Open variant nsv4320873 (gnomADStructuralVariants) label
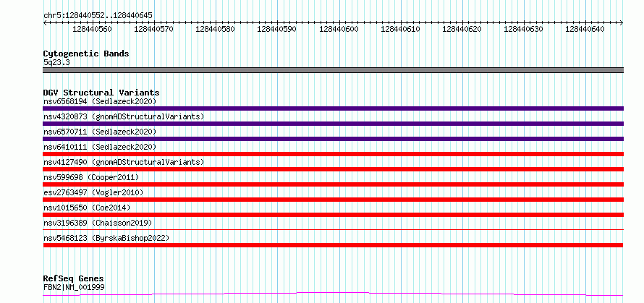The image size is (644, 303). point(124,116)
